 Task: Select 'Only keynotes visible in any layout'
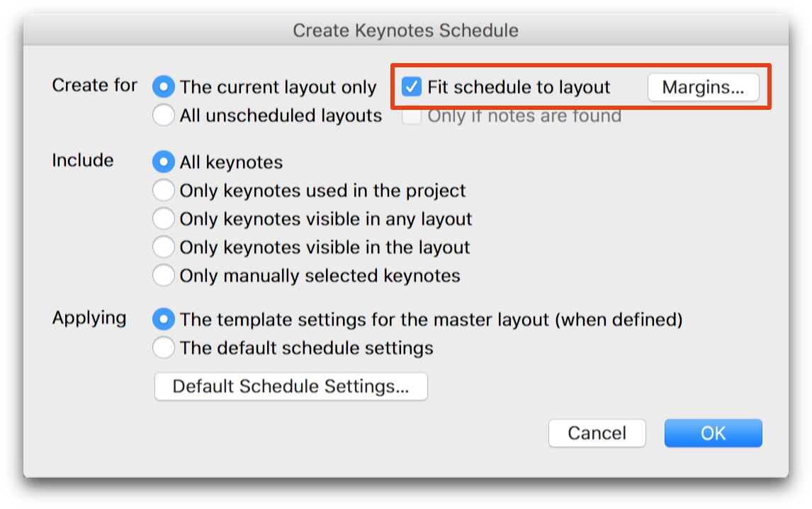164,219
